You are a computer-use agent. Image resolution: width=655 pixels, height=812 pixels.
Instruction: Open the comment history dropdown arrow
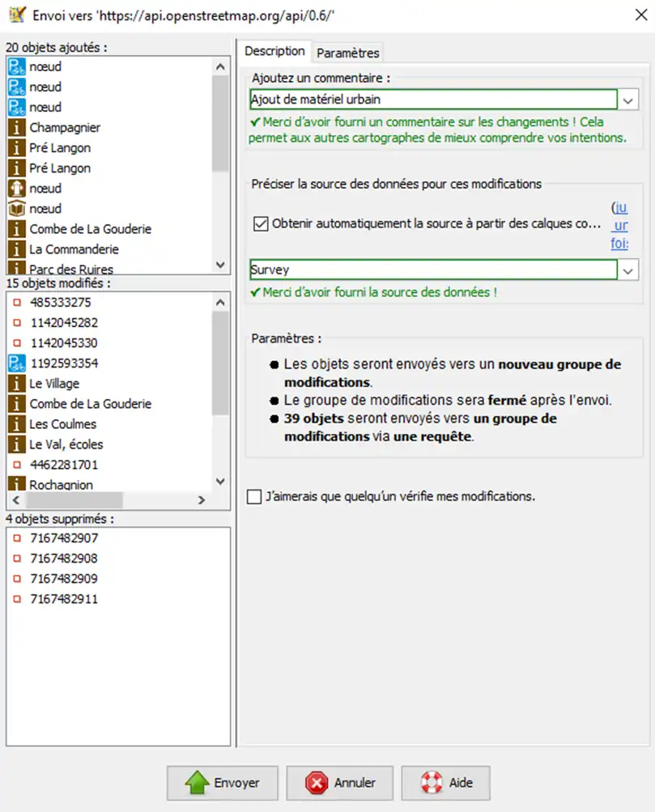[628, 100]
